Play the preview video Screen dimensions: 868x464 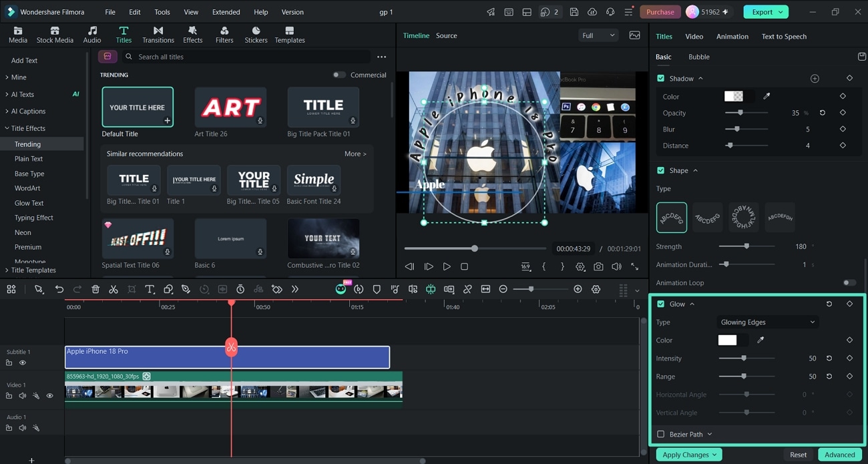click(447, 266)
